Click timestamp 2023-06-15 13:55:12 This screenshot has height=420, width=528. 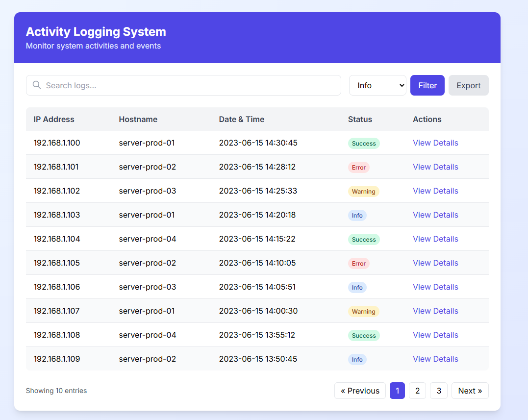pyautogui.click(x=257, y=335)
